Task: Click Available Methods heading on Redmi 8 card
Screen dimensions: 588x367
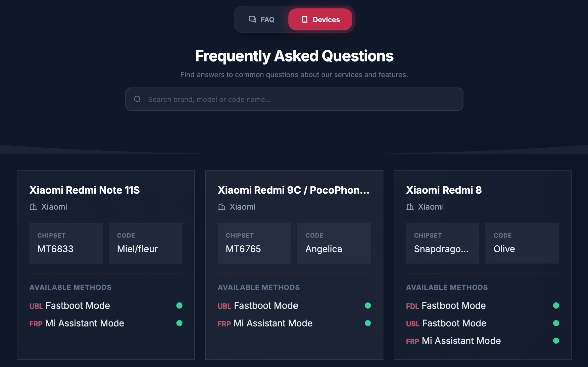Action: [447, 287]
